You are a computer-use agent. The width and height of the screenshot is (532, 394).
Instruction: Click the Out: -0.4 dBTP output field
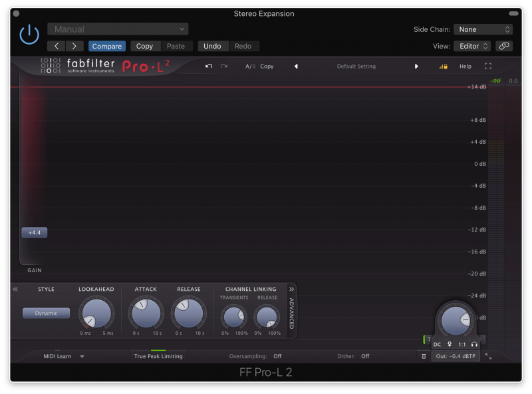(456, 356)
